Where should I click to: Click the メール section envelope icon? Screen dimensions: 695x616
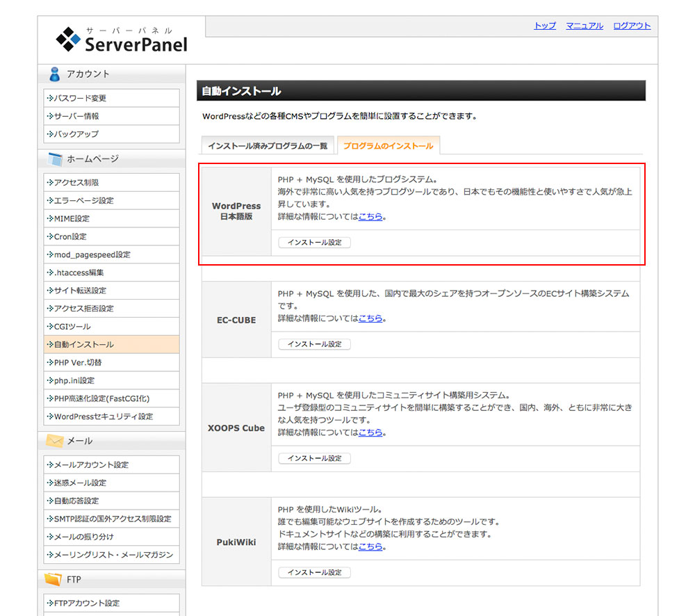(x=54, y=441)
